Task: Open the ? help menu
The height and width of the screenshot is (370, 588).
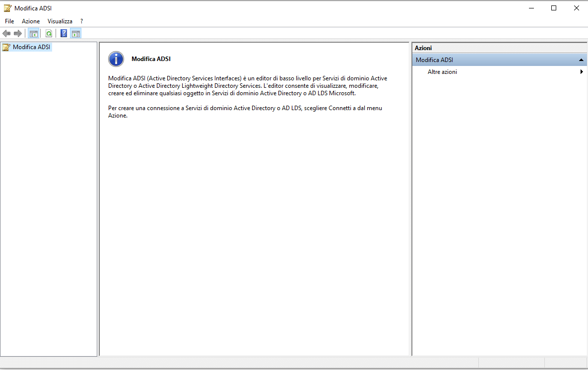Action: 81,21
